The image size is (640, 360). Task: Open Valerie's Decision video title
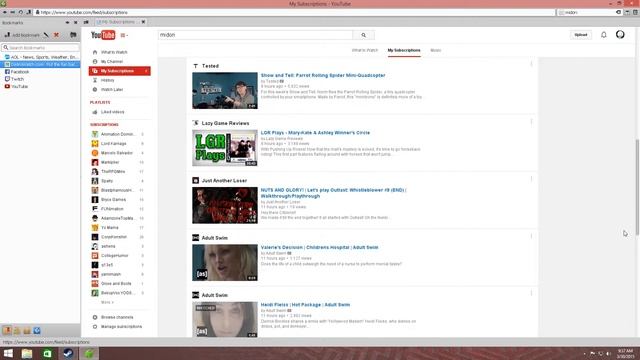(x=319, y=247)
